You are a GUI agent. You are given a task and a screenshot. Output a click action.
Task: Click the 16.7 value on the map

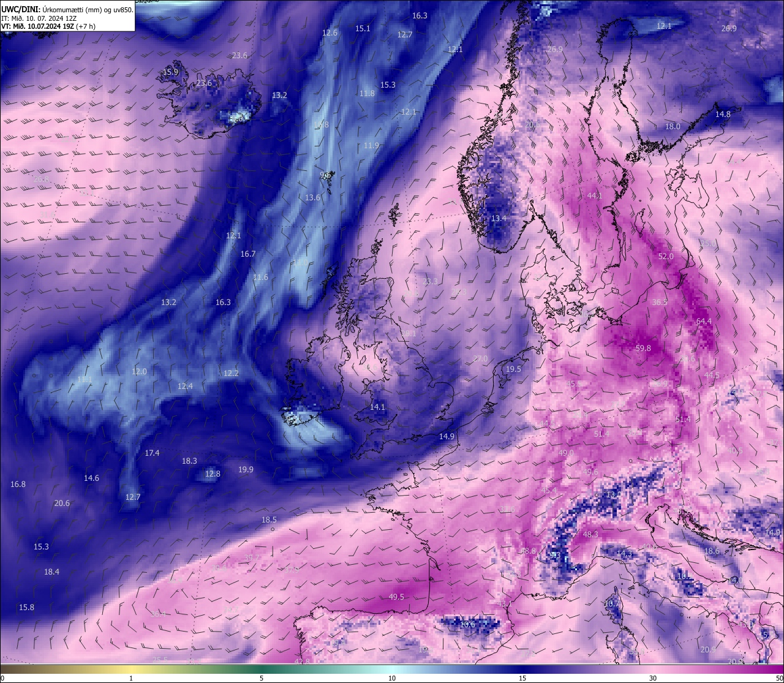coord(248,254)
